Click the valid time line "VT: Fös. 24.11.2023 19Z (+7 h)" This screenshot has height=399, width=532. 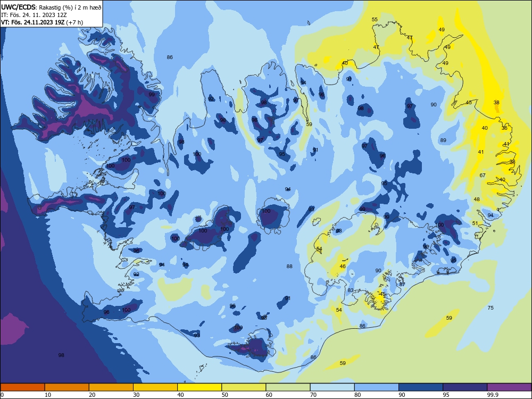point(42,22)
